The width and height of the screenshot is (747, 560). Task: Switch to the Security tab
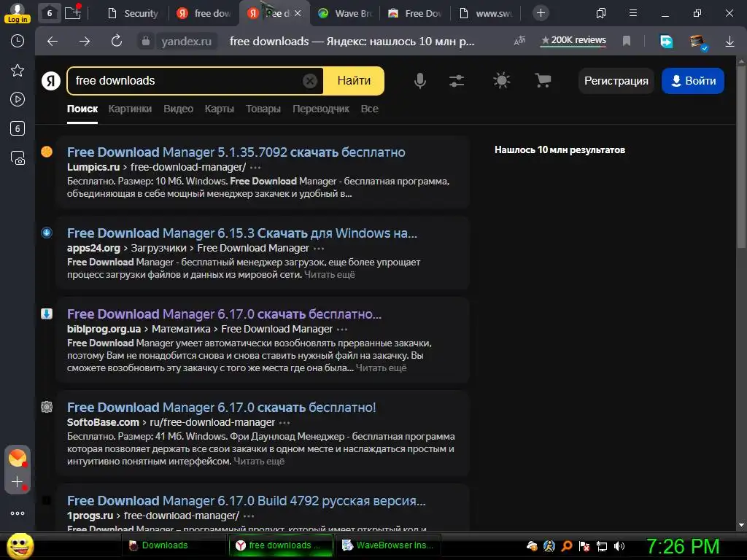pos(133,13)
